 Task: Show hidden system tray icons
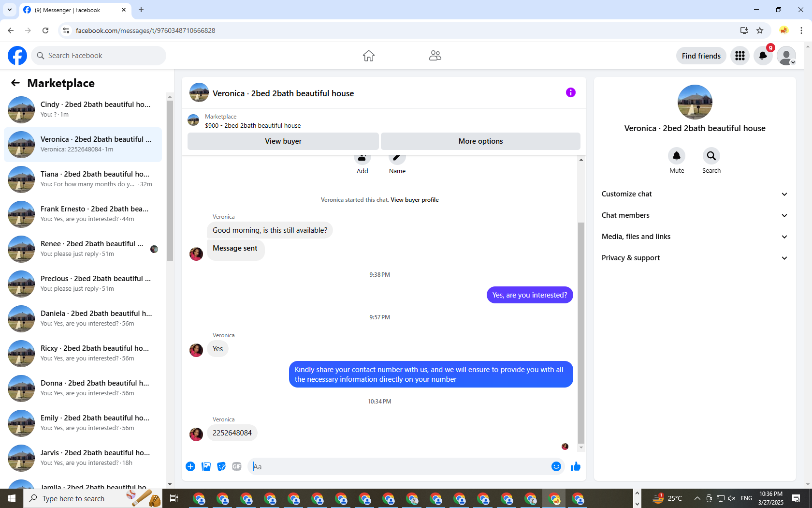[697, 498]
